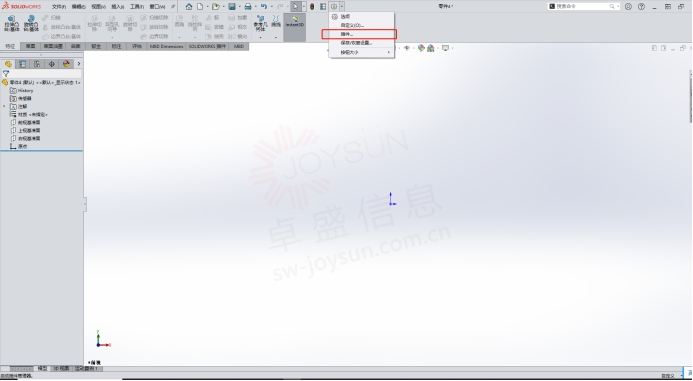Viewport: 693px width, 381px height.
Task: Click the Save floppy disk icon
Action: 232,7
